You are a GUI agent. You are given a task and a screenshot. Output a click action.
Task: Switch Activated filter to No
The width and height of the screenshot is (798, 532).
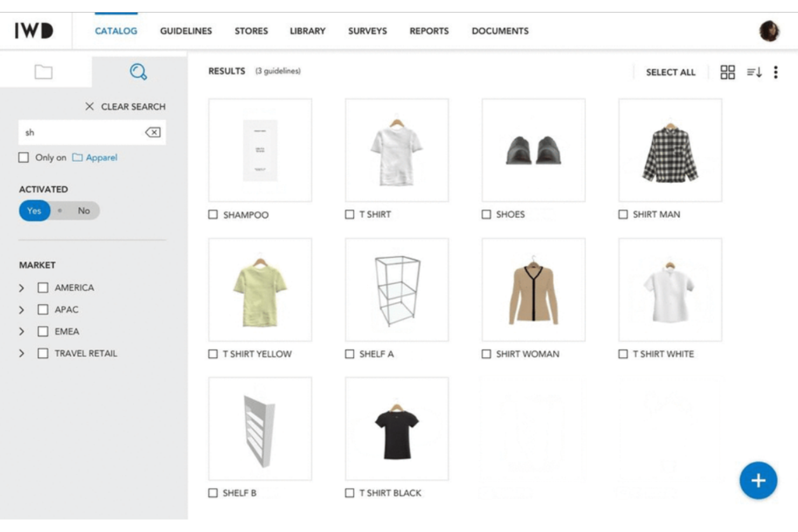point(84,211)
